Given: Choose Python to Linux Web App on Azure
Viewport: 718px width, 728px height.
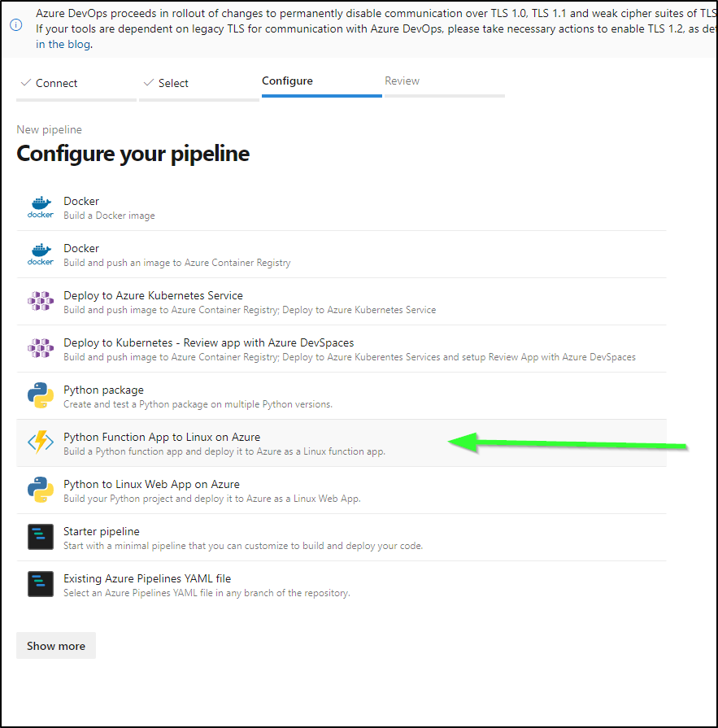Looking at the screenshot, I should [342, 490].
